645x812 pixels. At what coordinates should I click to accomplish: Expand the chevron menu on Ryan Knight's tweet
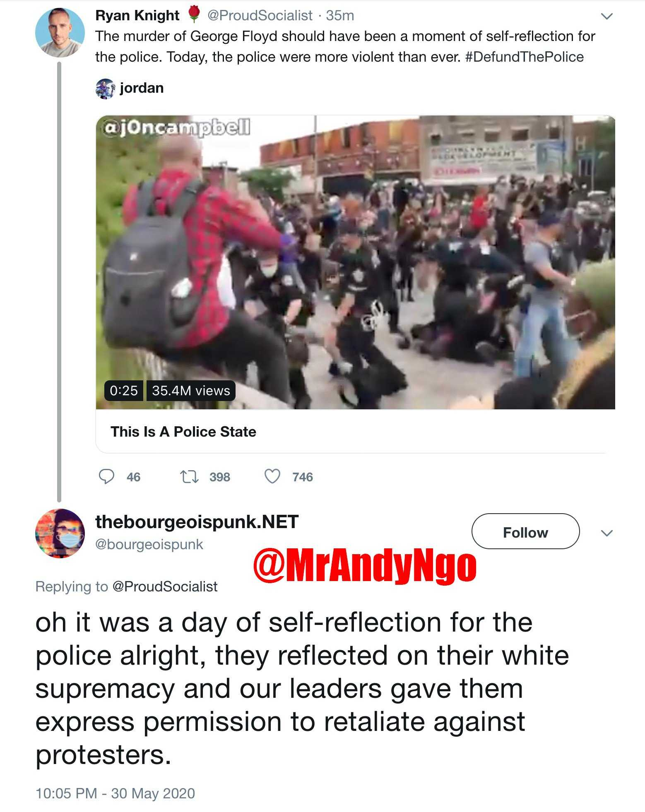[606, 17]
